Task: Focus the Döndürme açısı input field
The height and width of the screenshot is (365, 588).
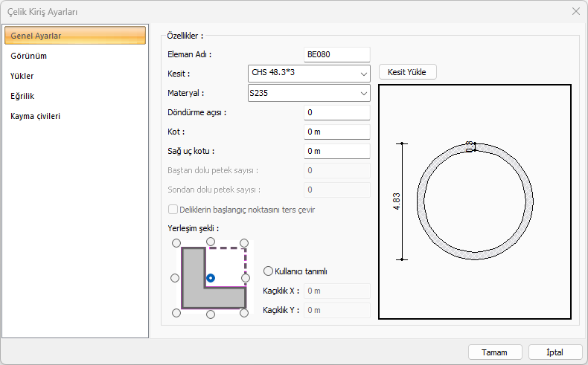Action: [x=337, y=112]
